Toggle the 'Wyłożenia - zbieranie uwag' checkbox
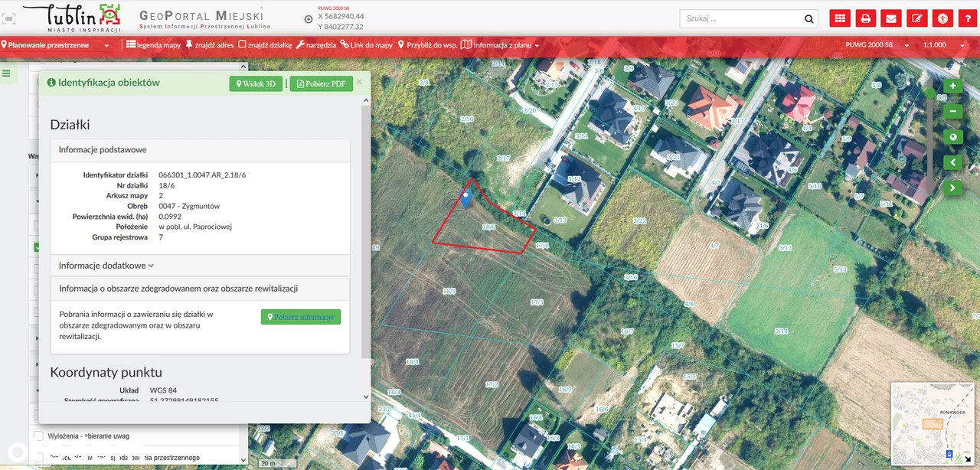The width and height of the screenshot is (980, 470). pos(39,436)
